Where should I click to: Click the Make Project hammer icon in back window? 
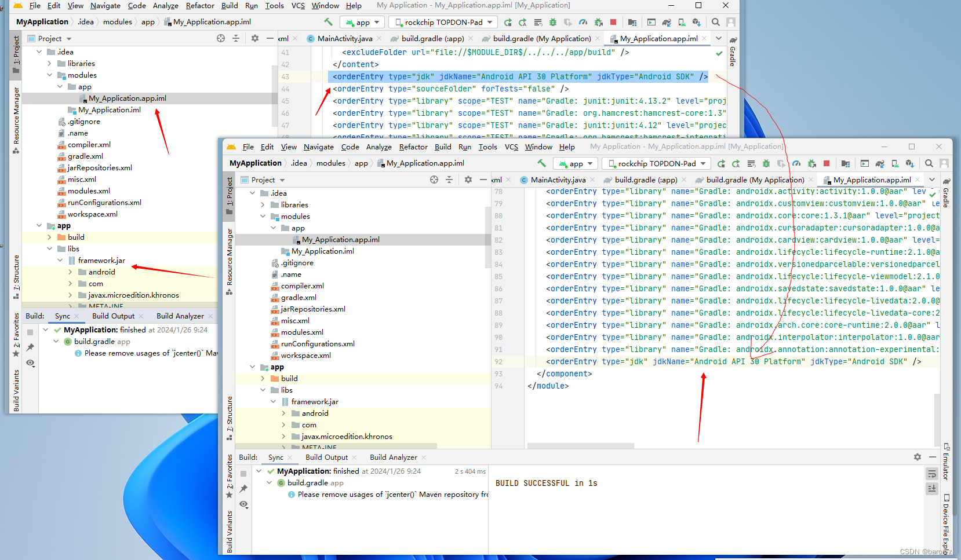328,22
